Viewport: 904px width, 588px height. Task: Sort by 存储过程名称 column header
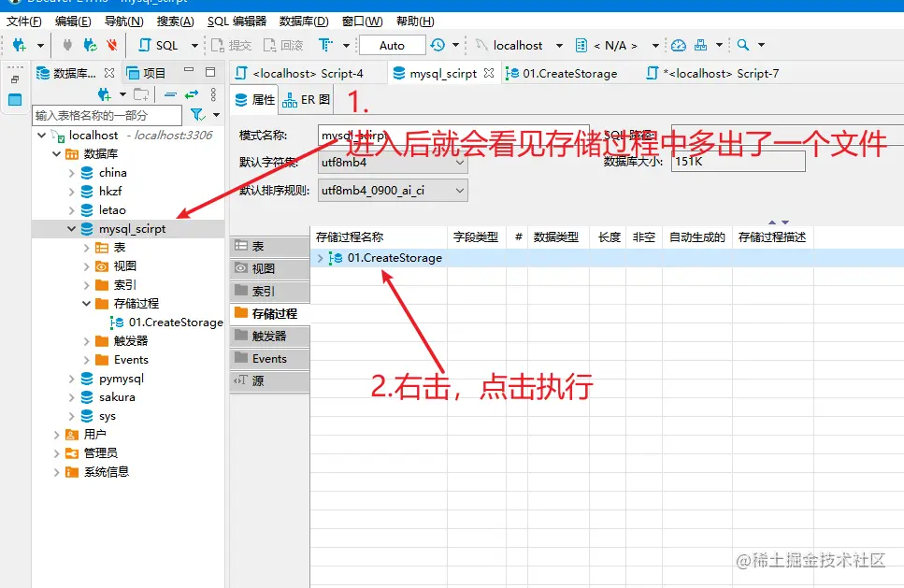(380, 237)
